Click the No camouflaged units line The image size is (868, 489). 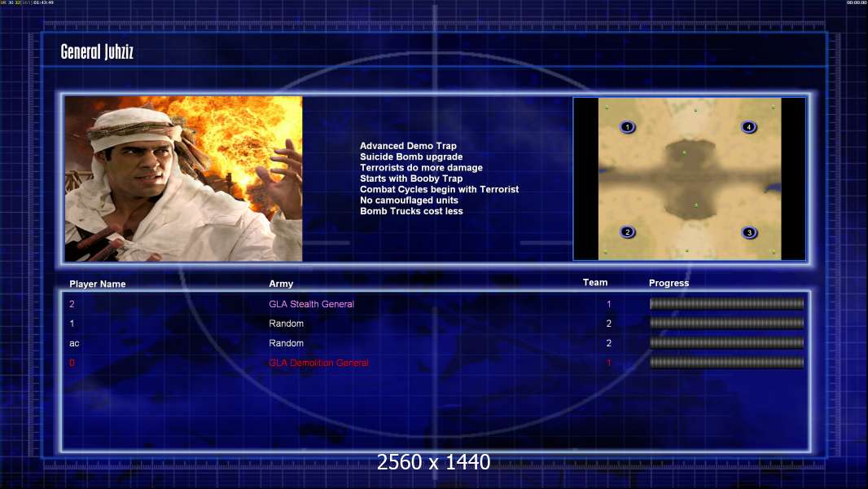click(x=409, y=200)
